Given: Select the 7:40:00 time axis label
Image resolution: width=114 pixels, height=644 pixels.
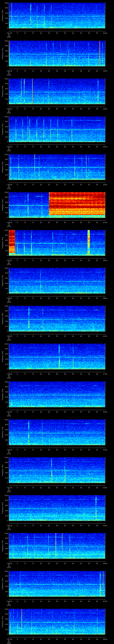Looking at the screenshot, I should [x=9, y=374].
